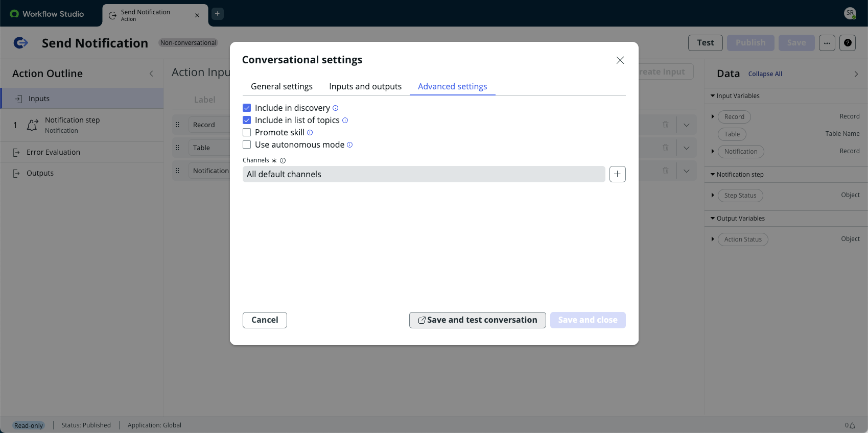Click the Publish button
This screenshot has width=868, height=433.
[x=750, y=43]
